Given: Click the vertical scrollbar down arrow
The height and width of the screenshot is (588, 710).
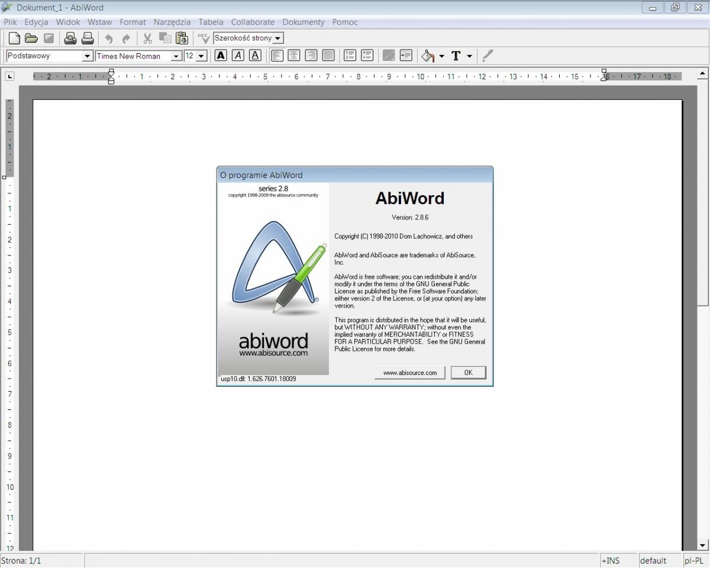Looking at the screenshot, I should click(x=703, y=545).
